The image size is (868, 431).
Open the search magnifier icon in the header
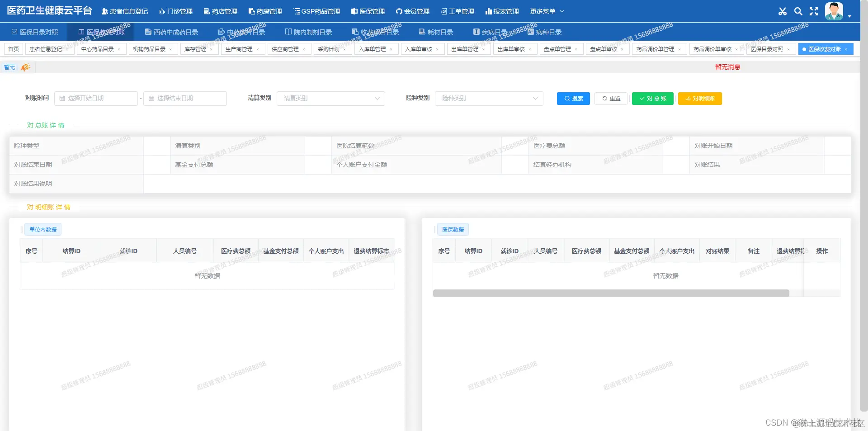click(x=798, y=11)
